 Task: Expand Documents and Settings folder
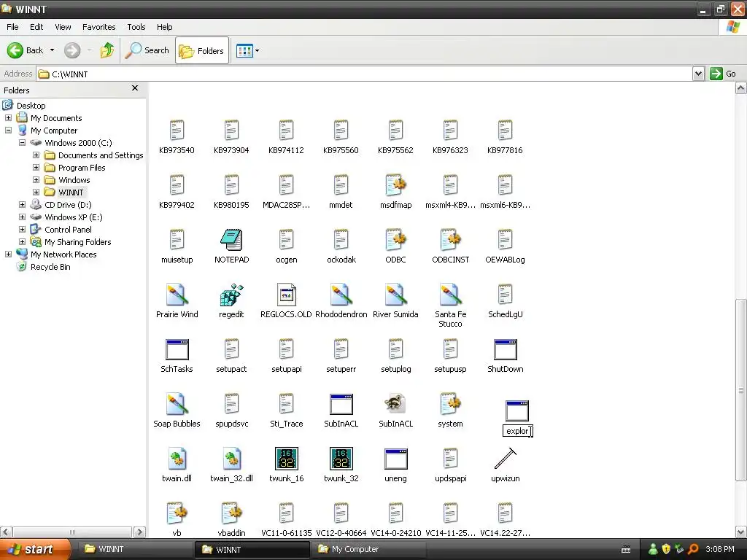click(x=36, y=155)
